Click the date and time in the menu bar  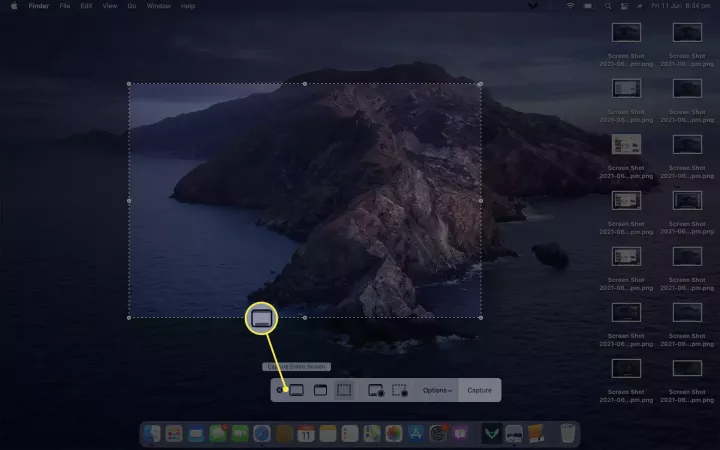[x=682, y=6]
